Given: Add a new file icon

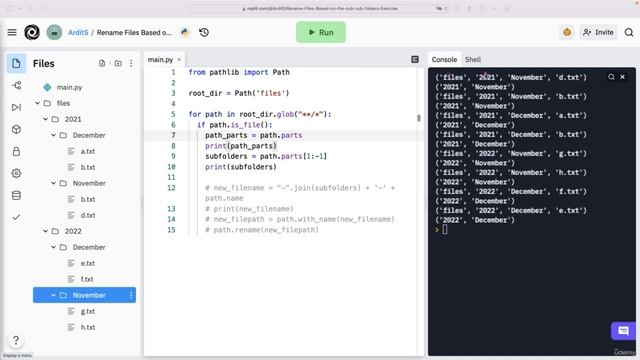Looking at the screenshot, I should [x=102, y=63].
